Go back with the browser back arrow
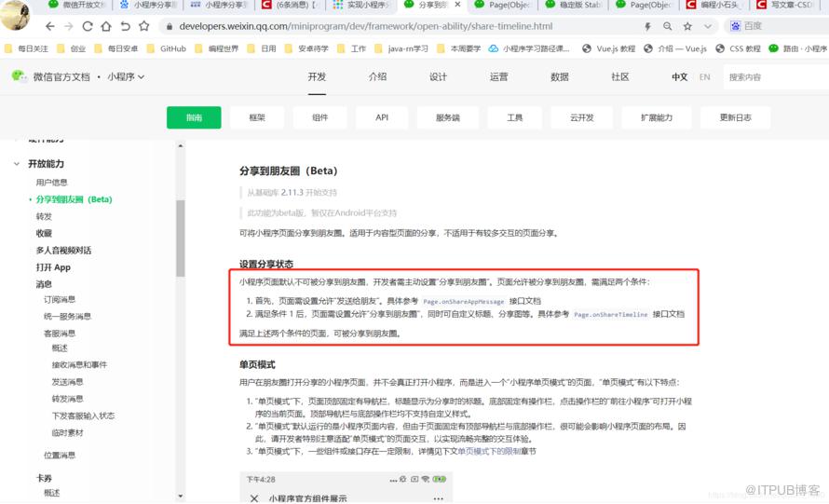The height and width of the screenshot is (504, 829). click(49, 26)
